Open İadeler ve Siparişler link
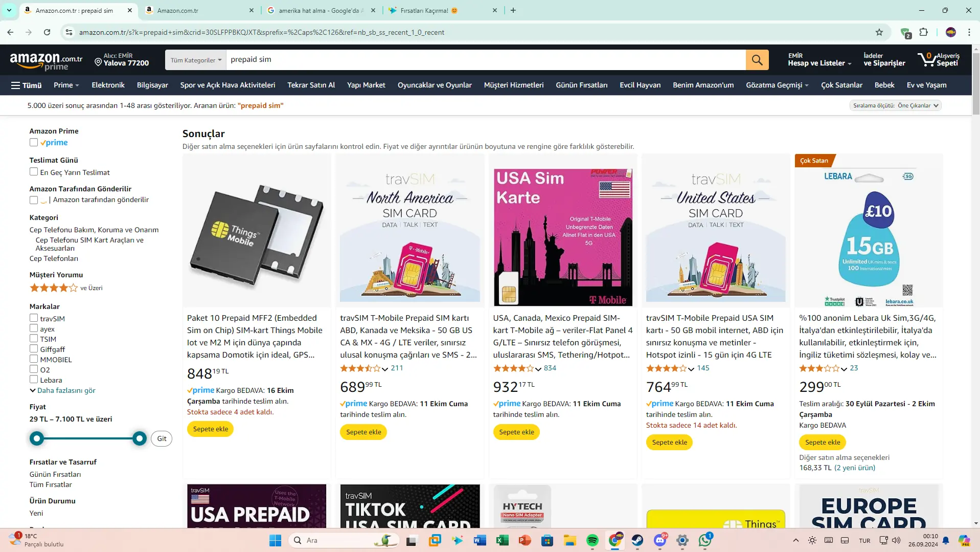Image resolution: width=980 pixels, height=552 pixels. [884, 60]
